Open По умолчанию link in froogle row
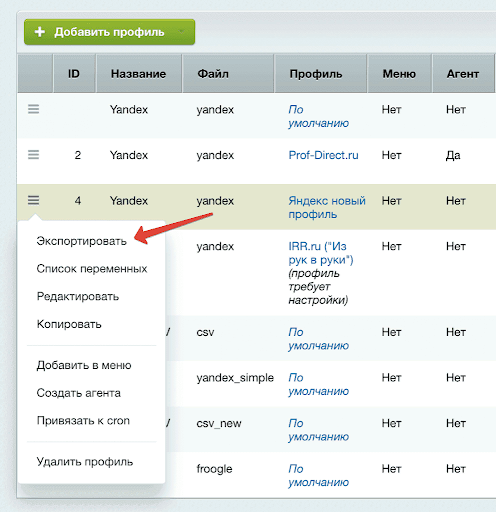The height and width of the screenshot is (512, 496). (318, 476)
